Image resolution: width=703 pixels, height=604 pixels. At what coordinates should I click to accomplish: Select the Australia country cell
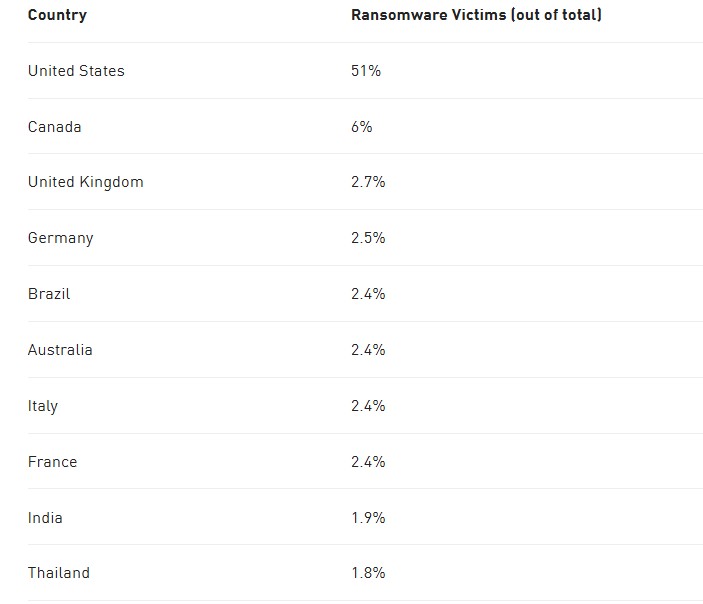coord(60,350)
